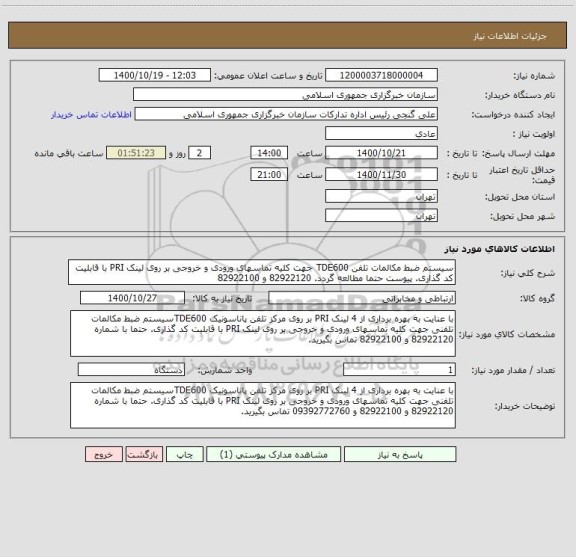The image size is (576, 557).
Task: Click the 'ایجاد کننده درخواست' label
Action: click(514, 115)
